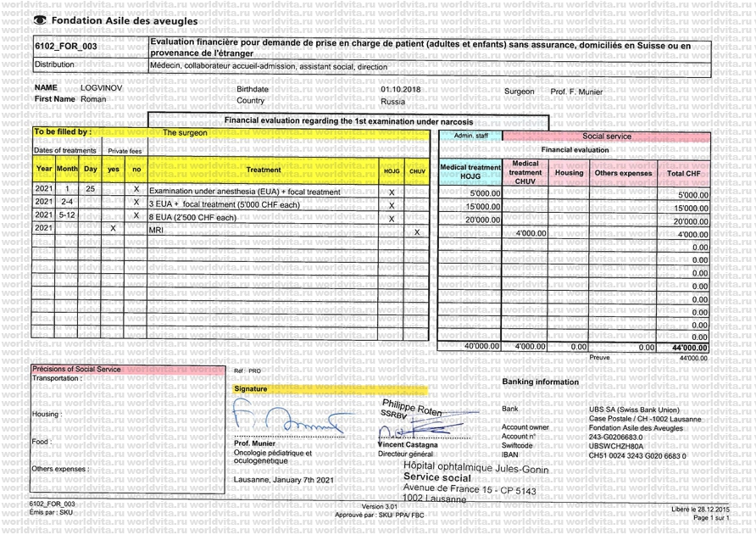This screenshot has height=535, width=756.
Task: Click the footer text 'Version 3.01'
Action: click(380, 506)
